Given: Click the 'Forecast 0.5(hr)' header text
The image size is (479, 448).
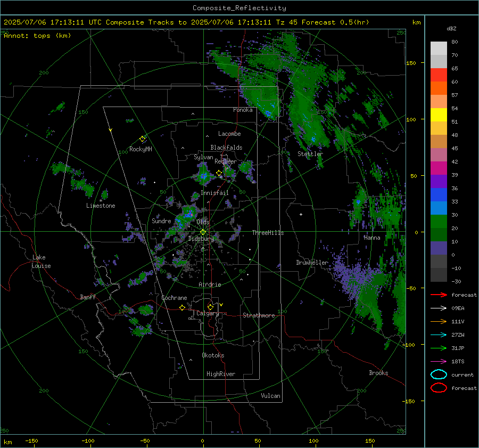Looking at the screenshot, I should tap(335, 22).
